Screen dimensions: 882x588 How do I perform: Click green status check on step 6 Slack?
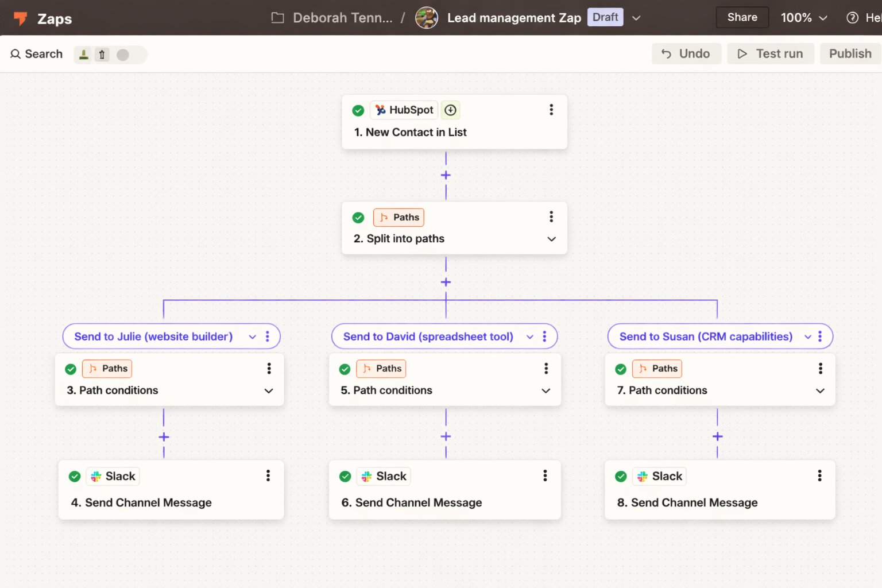coord(345,476)
